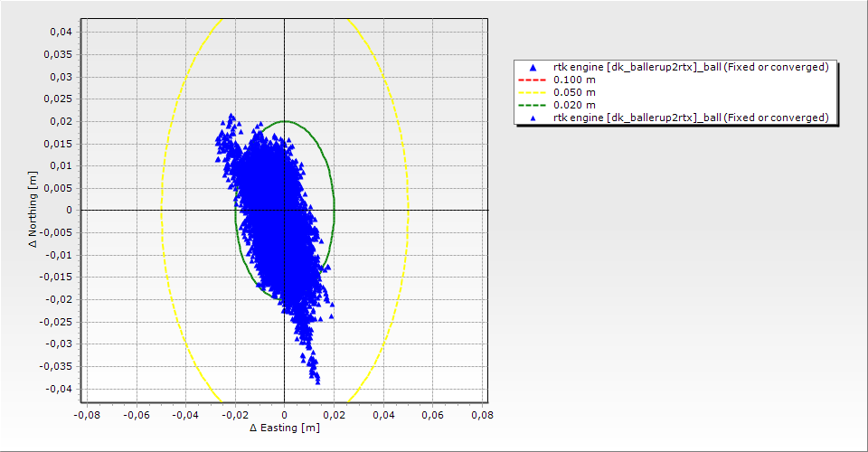Image resolution: width=868 pixels, height=452 pixels.
Task: Click the "Δ Easting [m]" axis title
Action: [285, 428]
